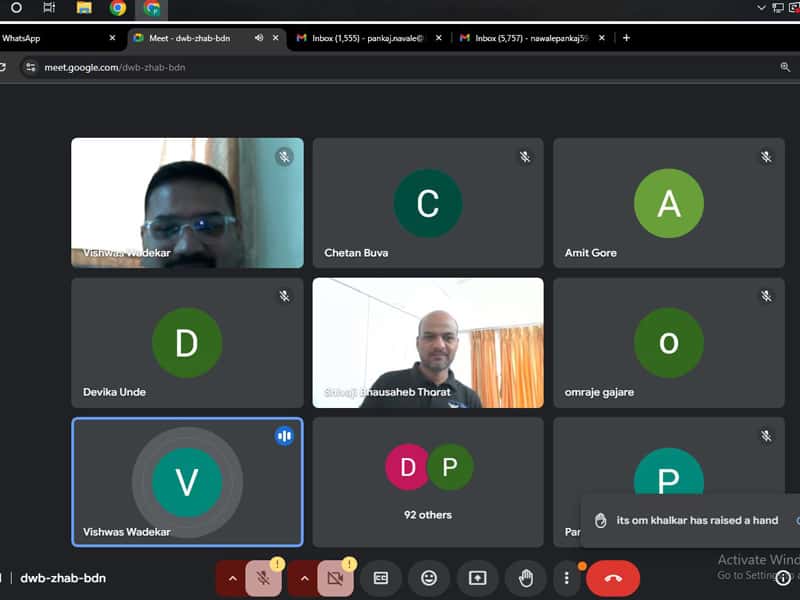Open the meeting details info icon
This screenshot has width=800, height=600.
point(783,578)
